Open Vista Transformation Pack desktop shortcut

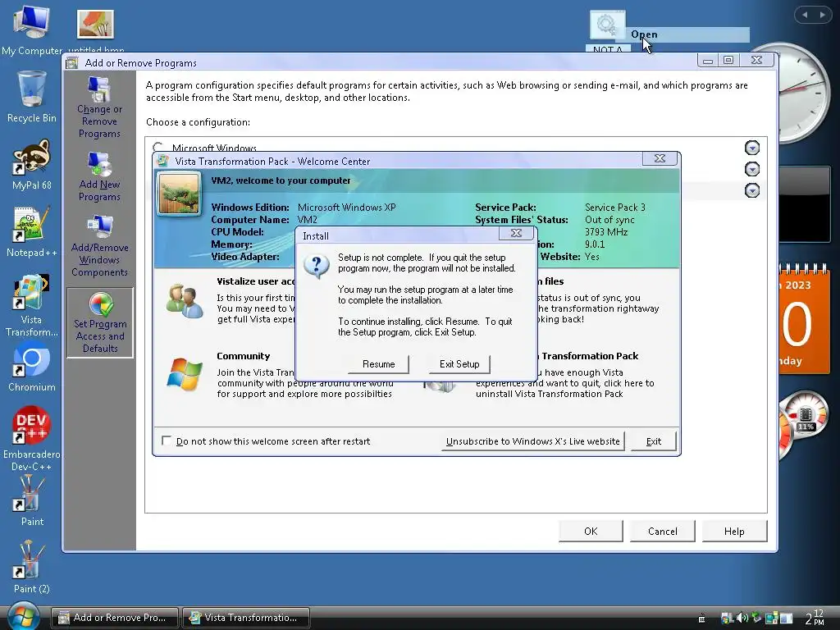[32, 306]
